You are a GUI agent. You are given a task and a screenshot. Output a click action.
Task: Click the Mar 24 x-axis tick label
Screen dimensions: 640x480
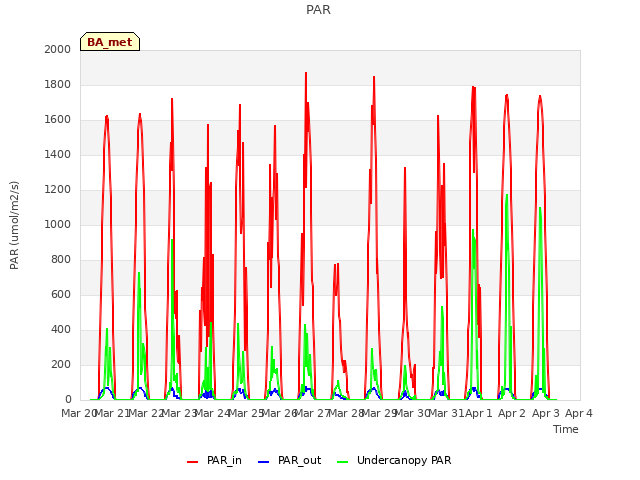pos(213,413)
